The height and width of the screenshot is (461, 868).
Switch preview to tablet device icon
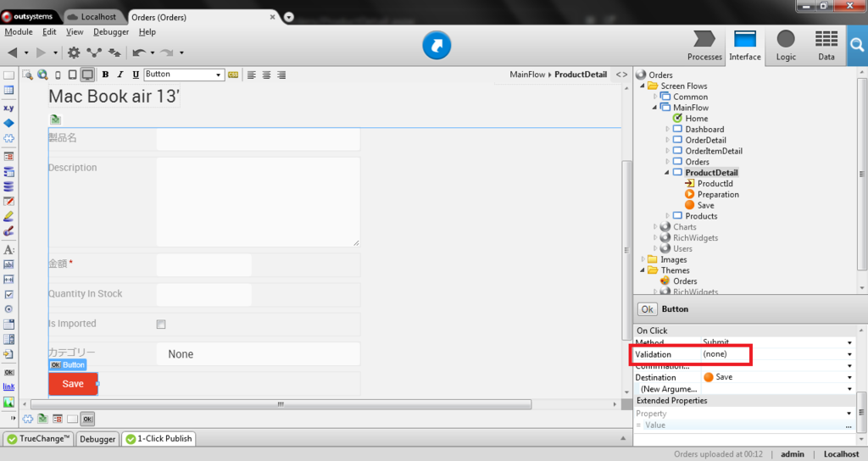pyautogui.click(x=73, y=75)
